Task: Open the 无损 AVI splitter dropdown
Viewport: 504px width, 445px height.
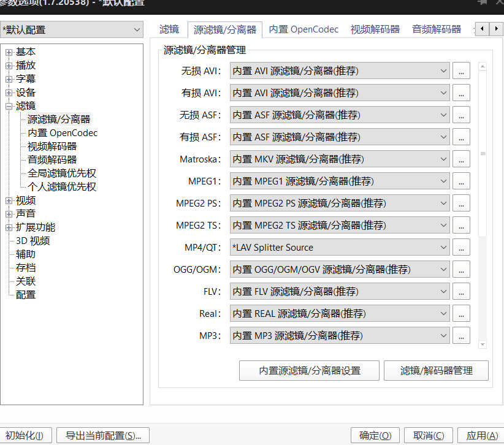Action: click(340, 70)
